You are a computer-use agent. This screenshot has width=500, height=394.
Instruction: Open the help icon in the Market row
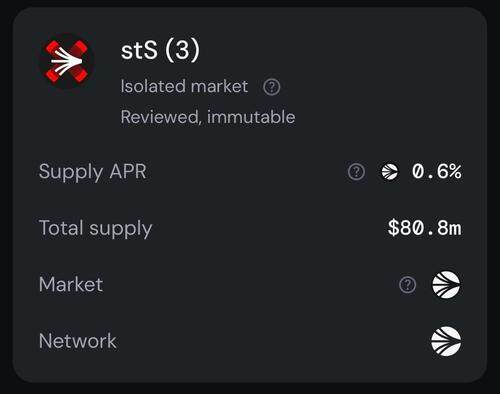coord(407,285)
